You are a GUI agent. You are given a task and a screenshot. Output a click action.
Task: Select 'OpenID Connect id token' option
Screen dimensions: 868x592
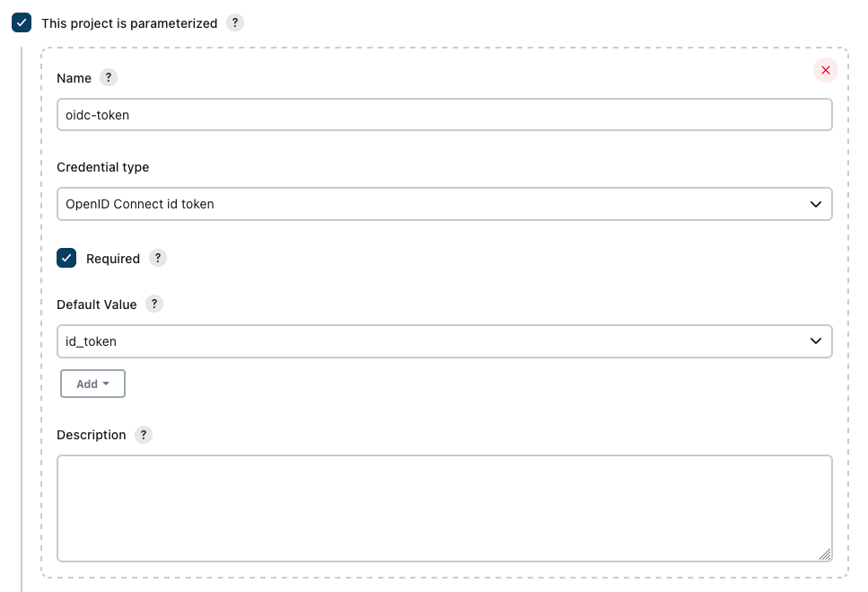click(445, 204)
